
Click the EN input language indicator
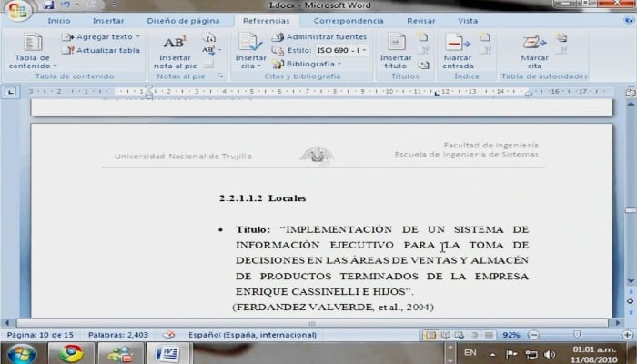click(470, 353)
